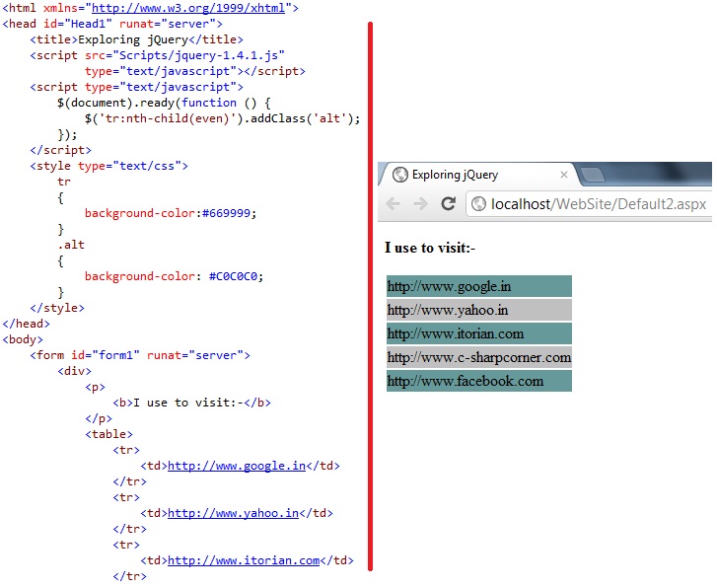The width and height of the screenshot is (717, 588).
Task: Click the Scripts/jquery-1.4.1.js src value
Action: (x=198, y=55)
